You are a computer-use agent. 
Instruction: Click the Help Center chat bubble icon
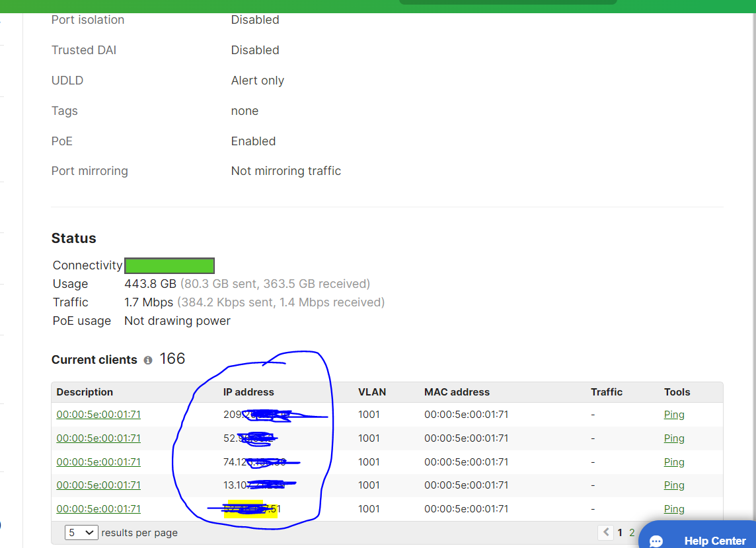pyautogui.click(x=655, y=540)
